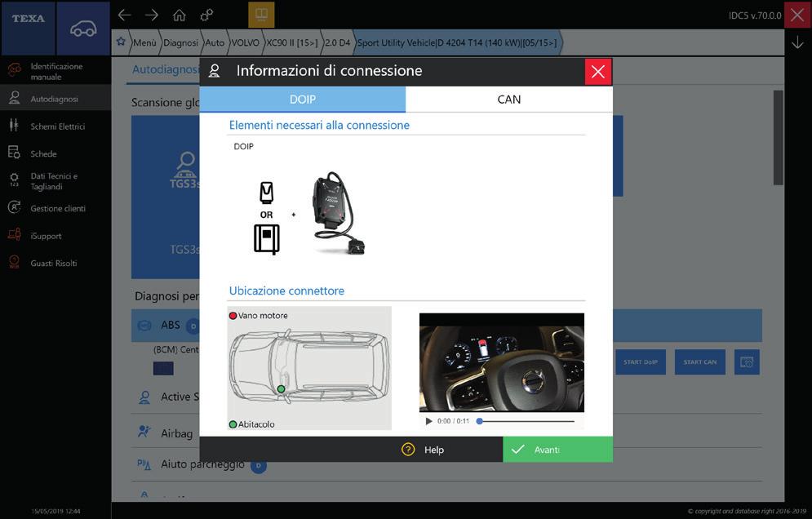The image size is (812, 519).
Task: Open Guasti Risolti in sidebar
Action: [55, 263]
